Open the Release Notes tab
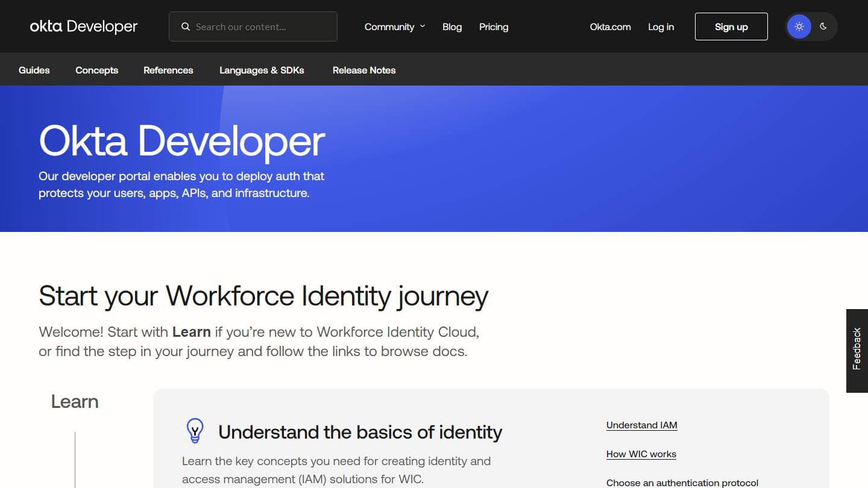This screenshot has width=868, height=488. pos(364,70)
